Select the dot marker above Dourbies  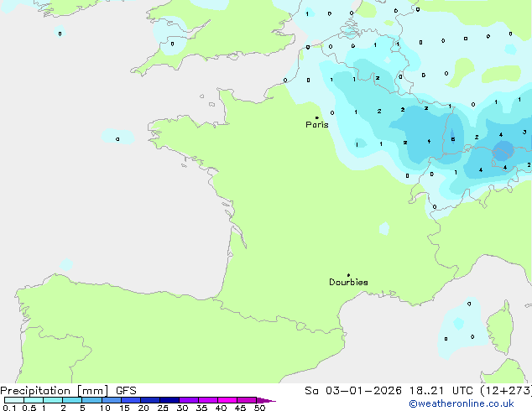[x=348, y=275]
